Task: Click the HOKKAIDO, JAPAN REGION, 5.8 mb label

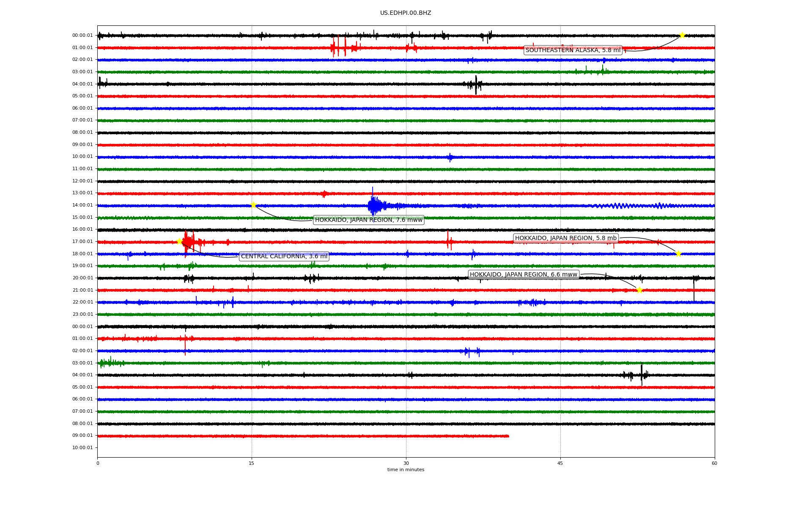Action: pos(565,238)
